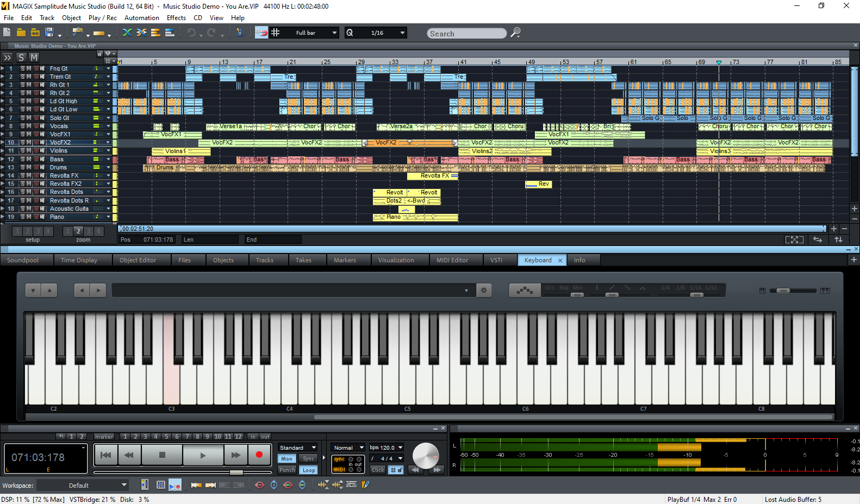The height and width of the screenshot is (504, 860).
Task: Click the previous preset left arrow in keyboard panel
Action: tap(82, 291)
